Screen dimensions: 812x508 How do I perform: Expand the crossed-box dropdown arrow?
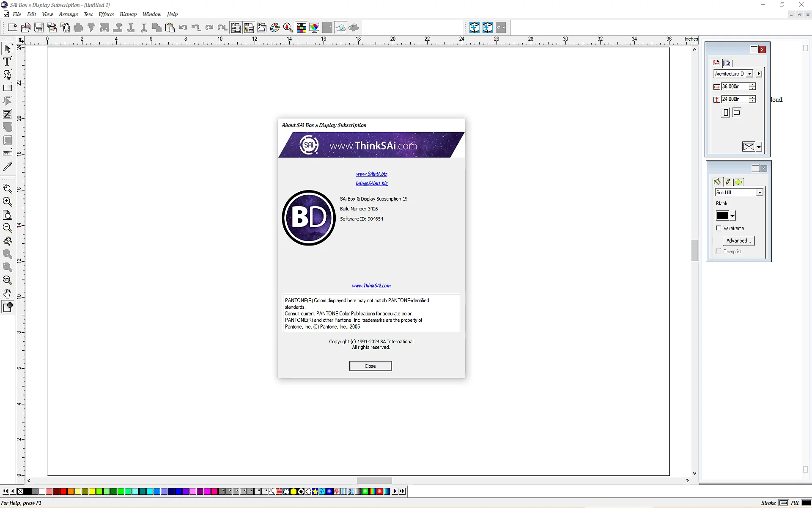click(x=759, y=147)
